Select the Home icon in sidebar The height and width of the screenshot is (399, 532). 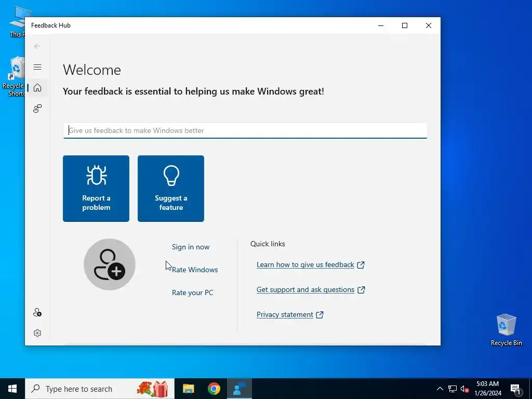37,88
